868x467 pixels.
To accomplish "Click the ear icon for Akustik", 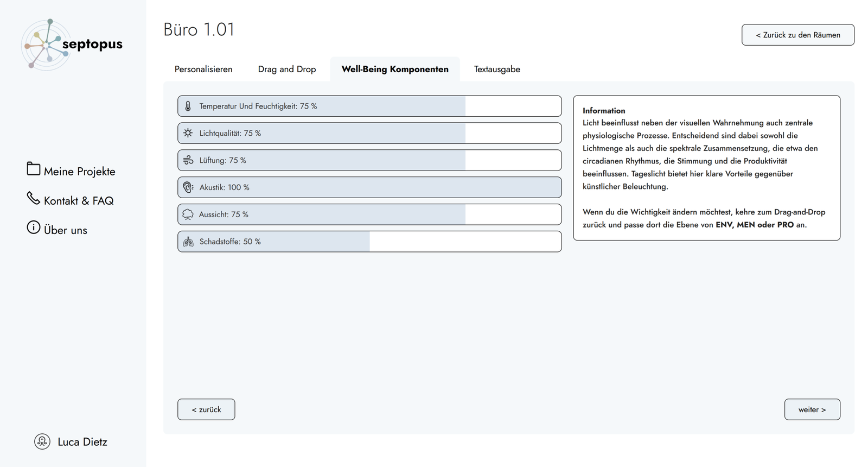I will click(x=188, y=187).
